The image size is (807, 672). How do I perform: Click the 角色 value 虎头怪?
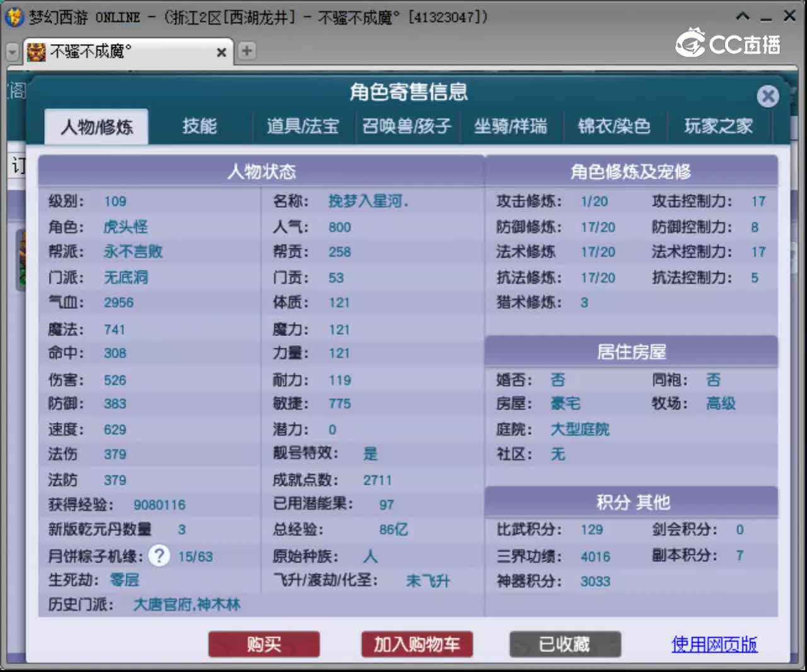[126, 227]
